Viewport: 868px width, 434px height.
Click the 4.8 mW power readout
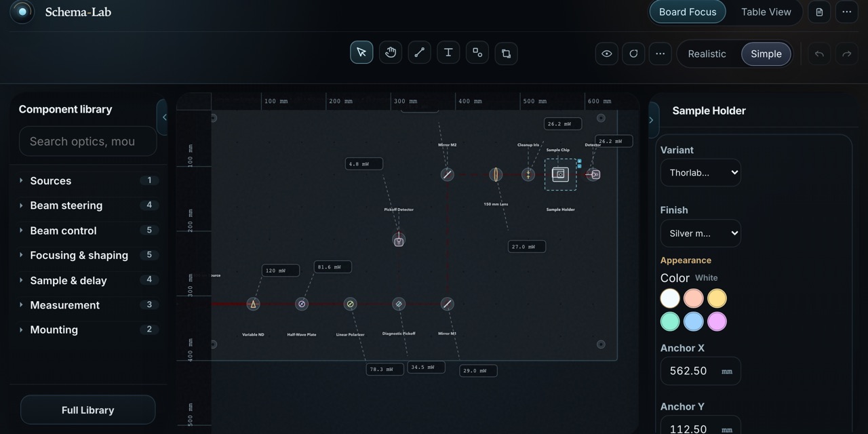click(x=364, y=164)
